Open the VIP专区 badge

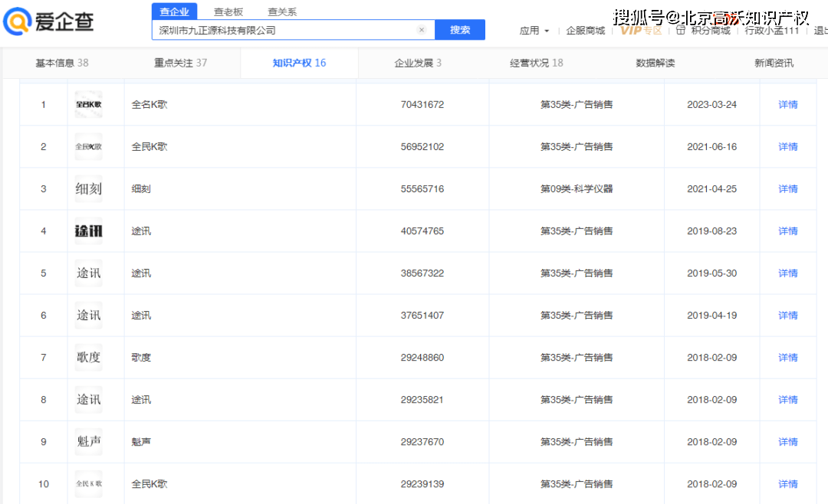coord(641,30)
